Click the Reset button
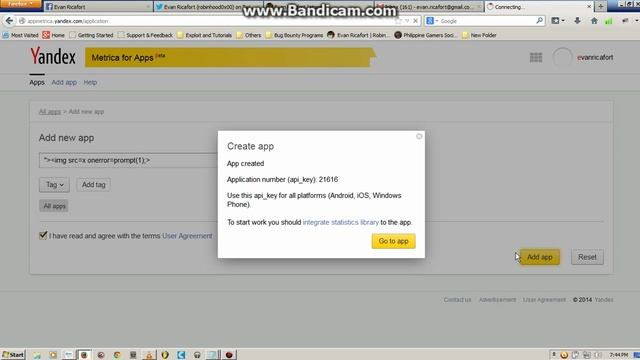The image size is (640, 360). pos(587,257)
